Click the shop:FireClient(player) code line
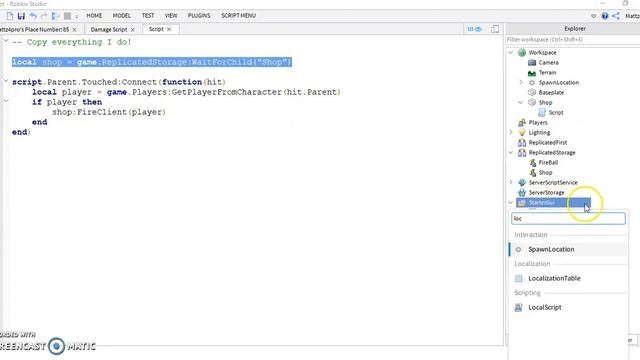 [x=109, y=112]
